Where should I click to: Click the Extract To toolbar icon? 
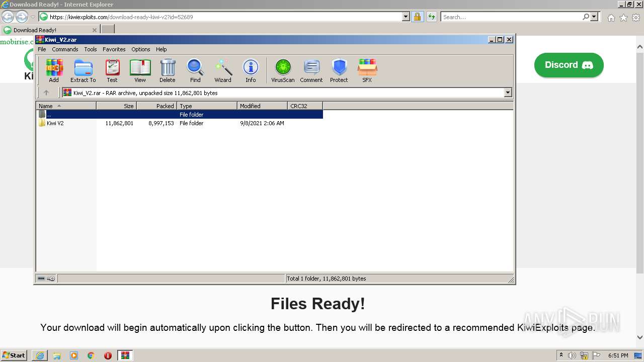click(x=83, y=71)
